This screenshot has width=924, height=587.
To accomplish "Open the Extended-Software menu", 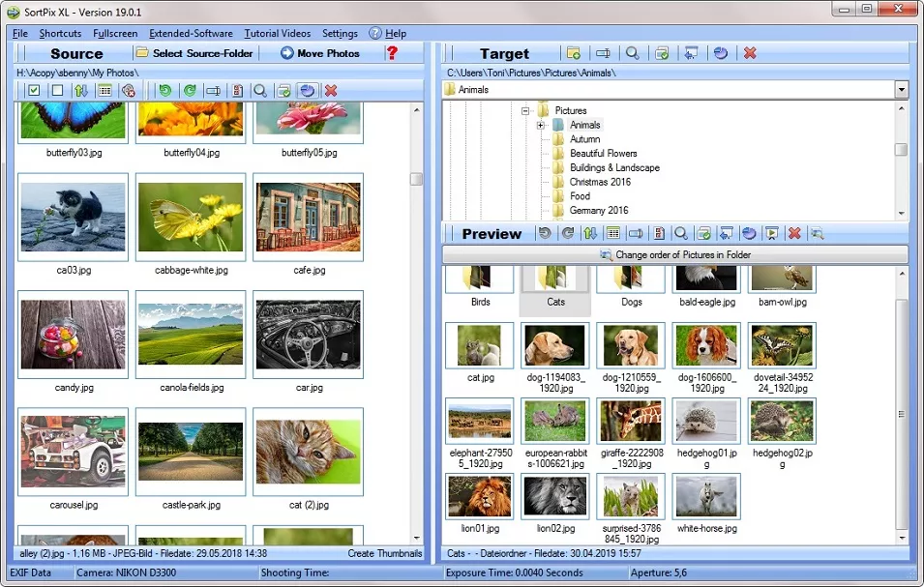I will click(191, 33).
